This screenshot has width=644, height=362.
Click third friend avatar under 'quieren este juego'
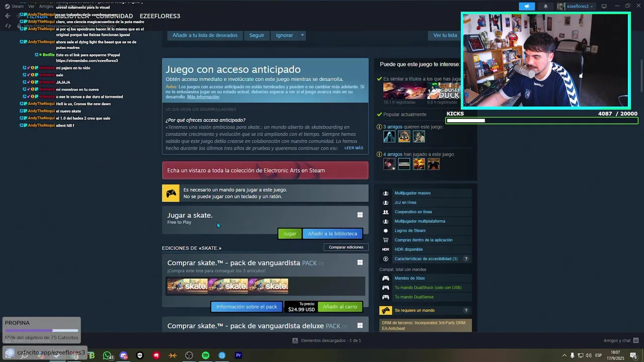pyautogui.click(x=419, y=136)
